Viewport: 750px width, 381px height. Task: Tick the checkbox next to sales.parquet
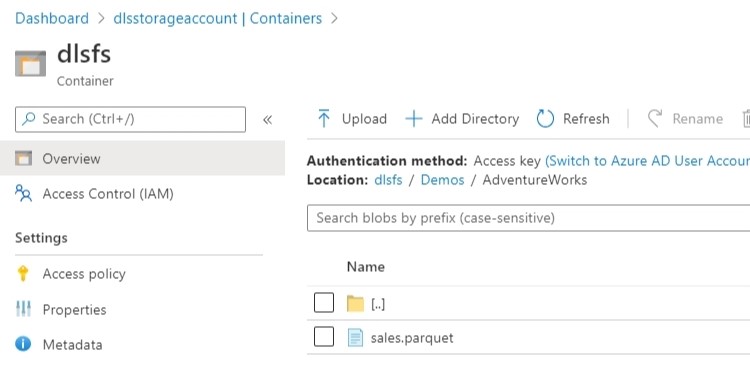tap(324, 337)
